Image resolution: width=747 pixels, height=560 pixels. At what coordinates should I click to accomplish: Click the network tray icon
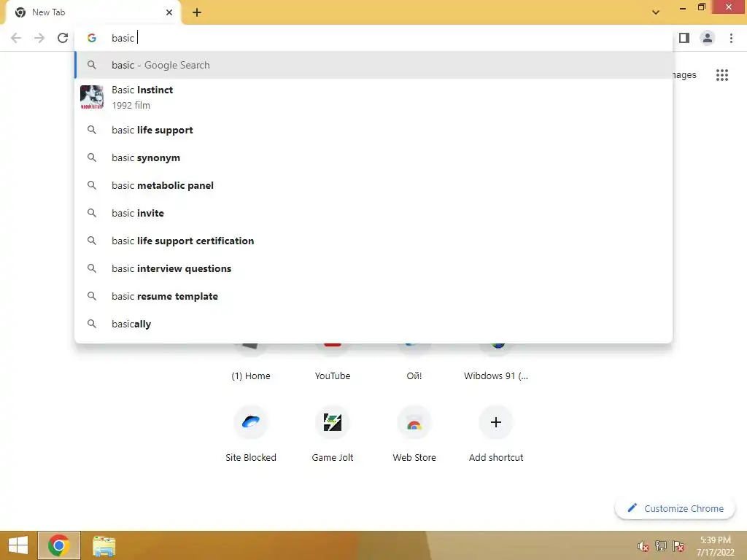coord(660,546)
